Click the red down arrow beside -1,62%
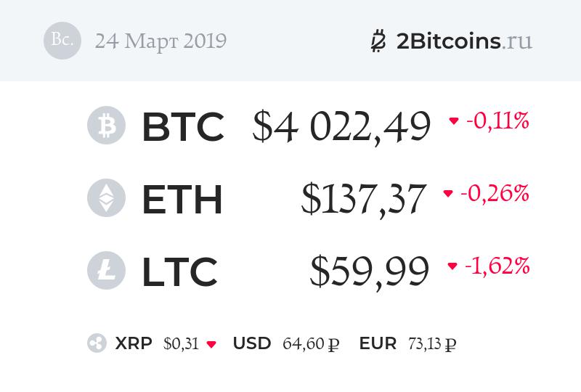The width and height of the screenshot is (581, 392). click(452, 266)
